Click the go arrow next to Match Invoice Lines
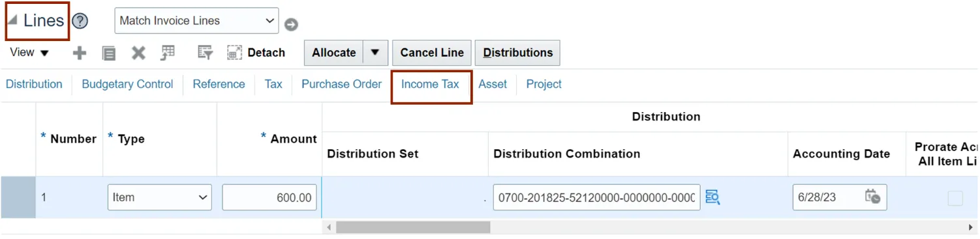The width and height of the screenshot is (980, 239). coord(291,25)
